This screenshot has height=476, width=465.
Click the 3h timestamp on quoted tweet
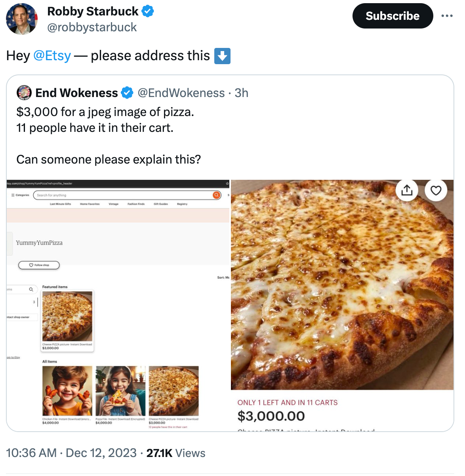pyautogui.click(x=242, y=93)
